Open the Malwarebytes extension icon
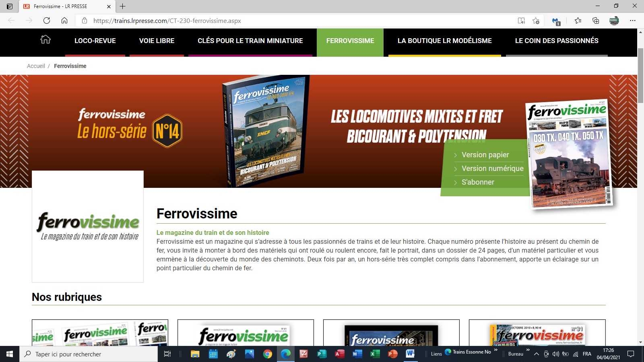 [556, 21]
